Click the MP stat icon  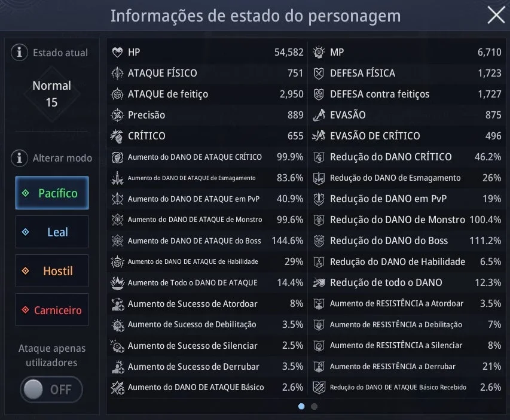[319, 52]
